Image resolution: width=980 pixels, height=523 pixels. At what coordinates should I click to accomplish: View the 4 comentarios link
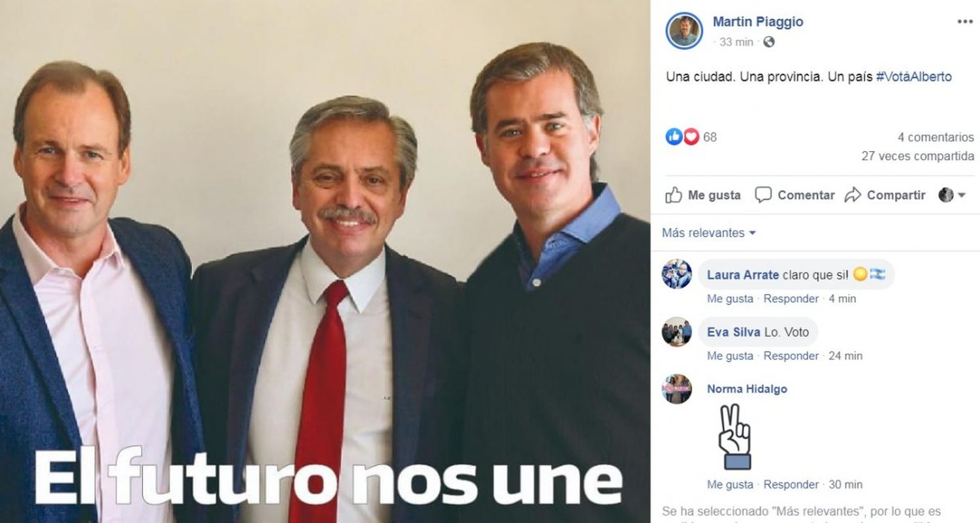click(936, 137)
